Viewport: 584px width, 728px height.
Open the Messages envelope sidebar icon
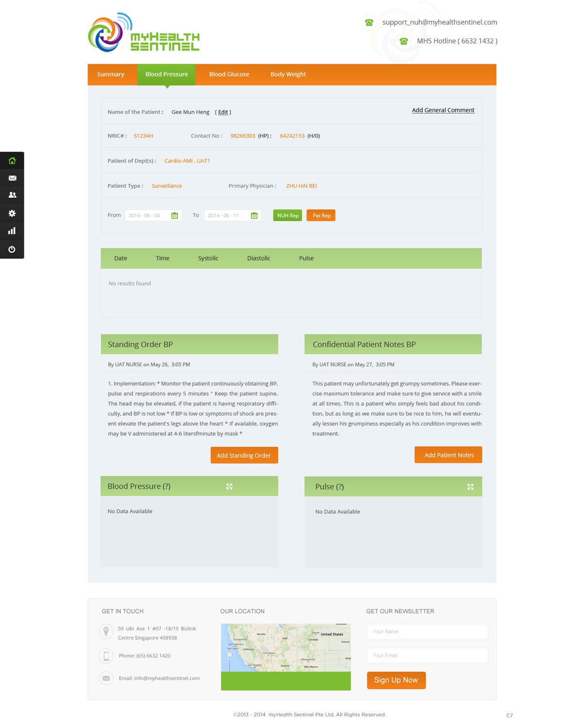coord(12,178)
